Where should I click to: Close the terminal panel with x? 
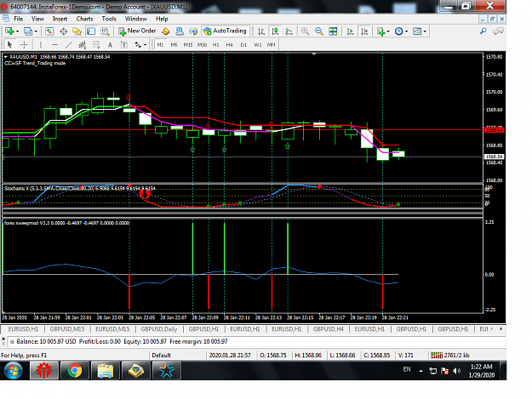coord(3,338)
